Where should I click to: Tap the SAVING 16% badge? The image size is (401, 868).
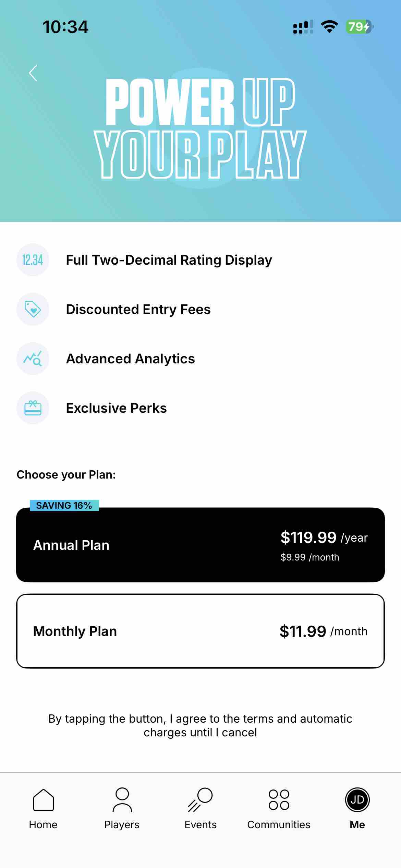pos(64,505)
